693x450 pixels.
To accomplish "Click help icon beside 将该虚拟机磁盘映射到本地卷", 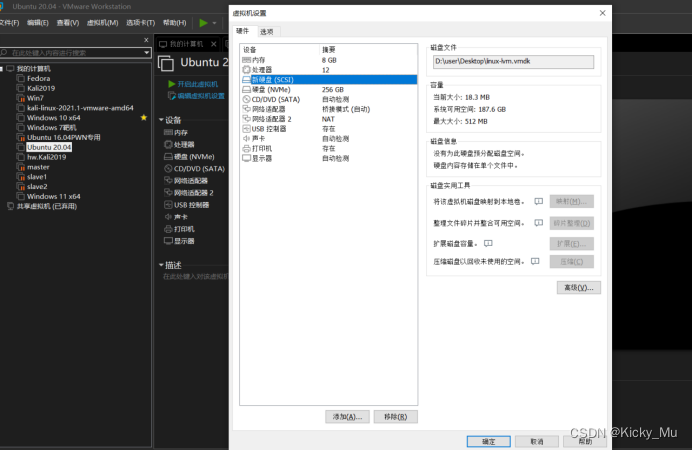I will (x=538, y=202).
